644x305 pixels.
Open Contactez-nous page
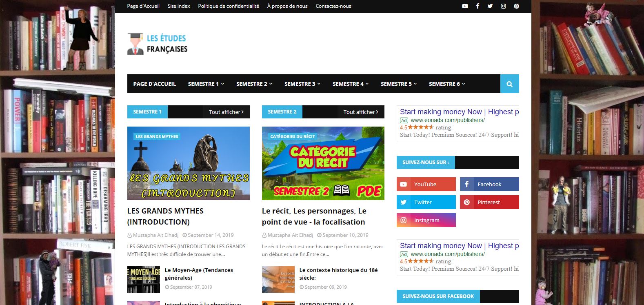[x=333, y=6]
